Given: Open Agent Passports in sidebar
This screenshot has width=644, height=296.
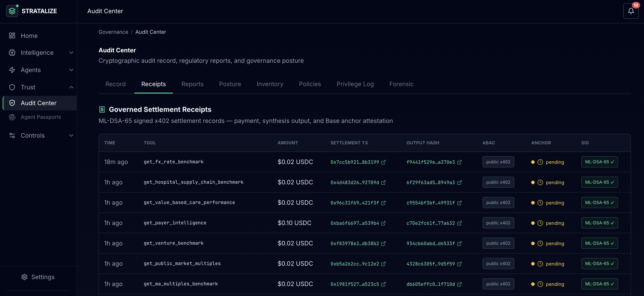Looking at the screenshot, I should point(41,117).
